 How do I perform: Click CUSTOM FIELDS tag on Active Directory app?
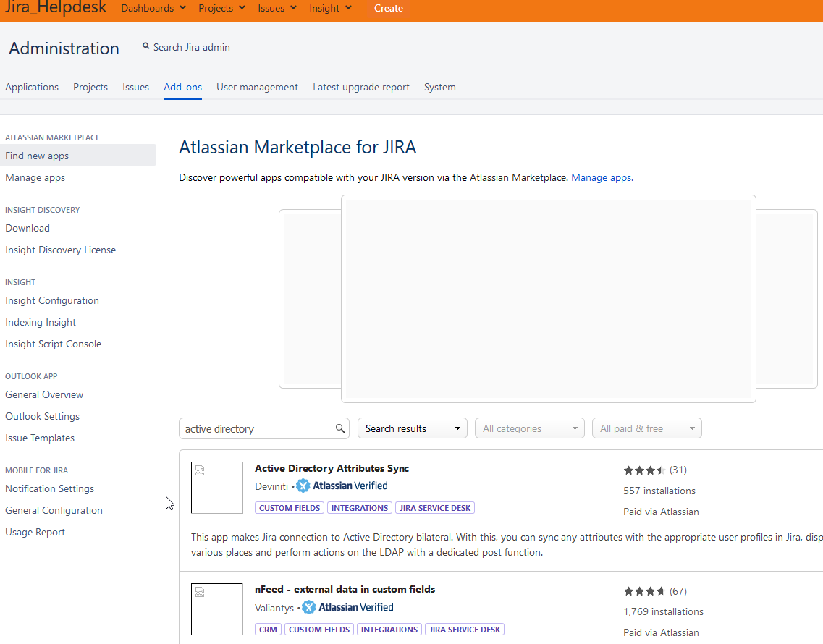point(290,508)
